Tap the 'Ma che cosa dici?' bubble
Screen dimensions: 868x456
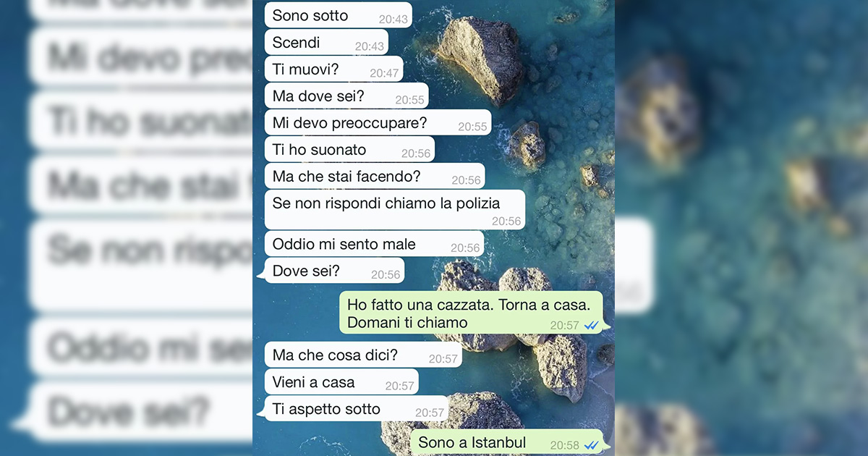(x=363, y=355)
